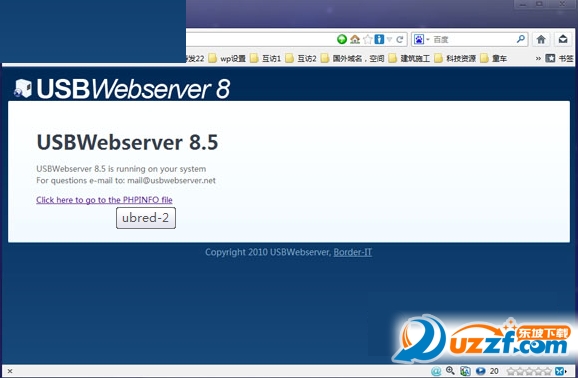Maximize the browser window
The width and height of the screenshot is (578, 378).
[x=539, y=4]
